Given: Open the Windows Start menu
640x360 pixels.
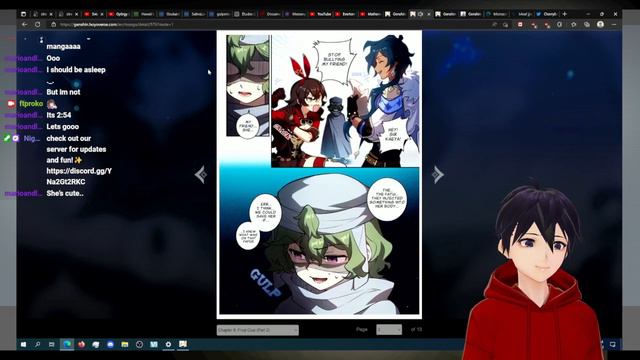Looking at the screenshot, I should click(23, 344).
